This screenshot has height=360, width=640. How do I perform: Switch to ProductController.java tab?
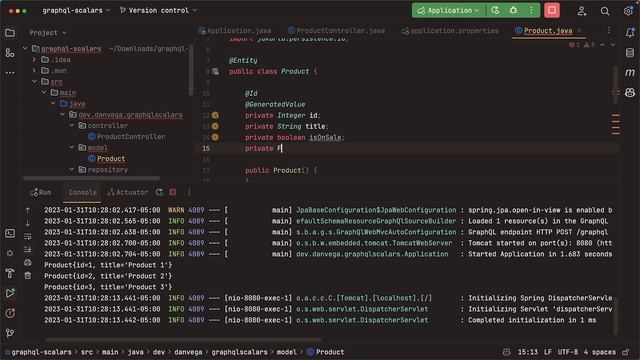[336, 31]
